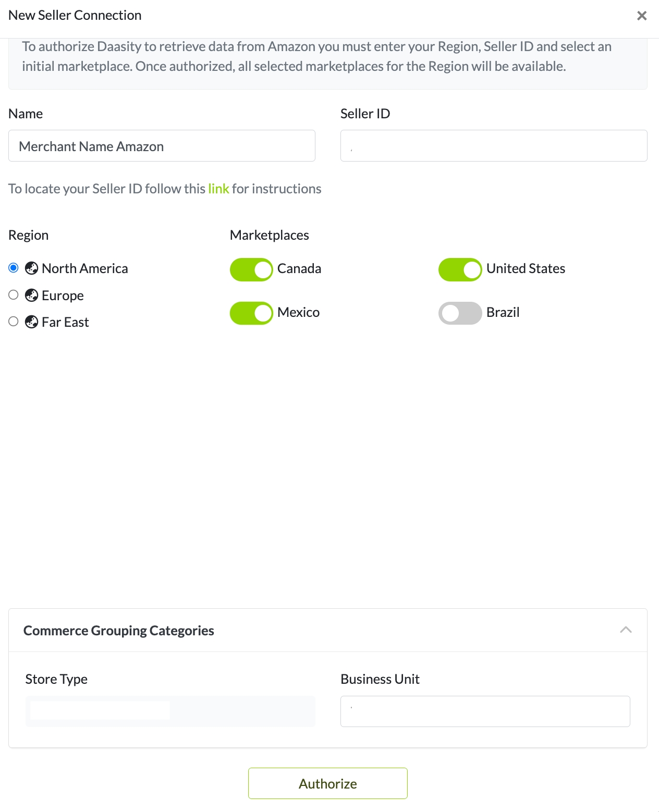The width and height of the screenshot is (659, 812).
Task: Collapse the Commerce Grouping Categories section
Action: 626,630
